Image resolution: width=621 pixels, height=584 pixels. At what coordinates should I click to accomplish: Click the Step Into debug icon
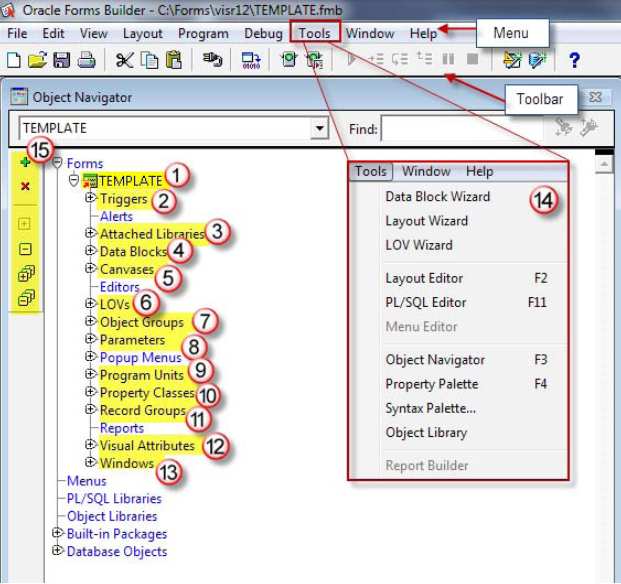[x=375, y=59]
